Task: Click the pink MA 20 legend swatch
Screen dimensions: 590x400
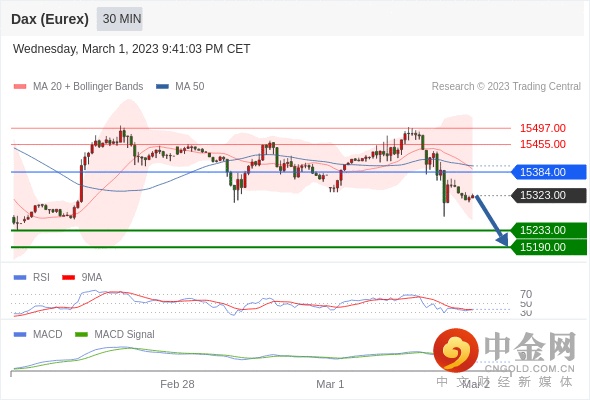Action: click(x=20, y=87)
